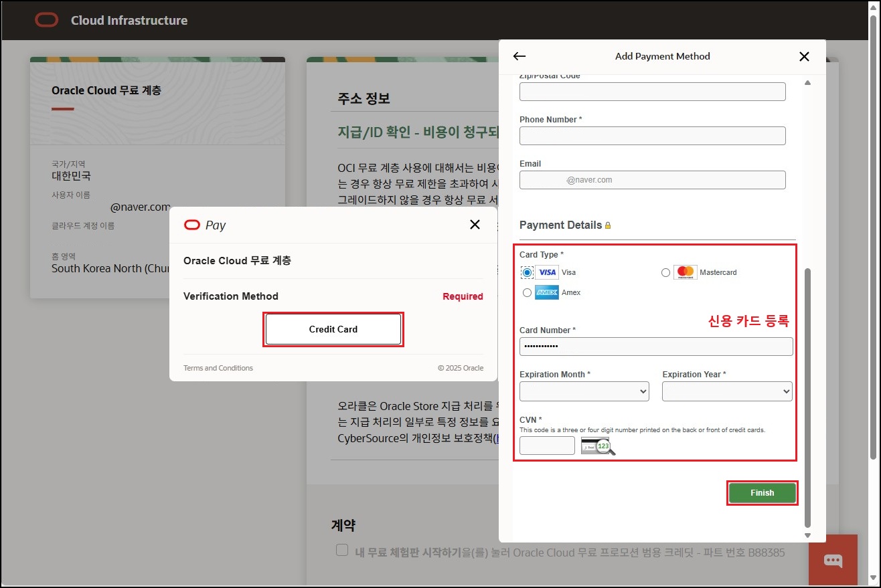Click the Card Number field

pos(656,347)
